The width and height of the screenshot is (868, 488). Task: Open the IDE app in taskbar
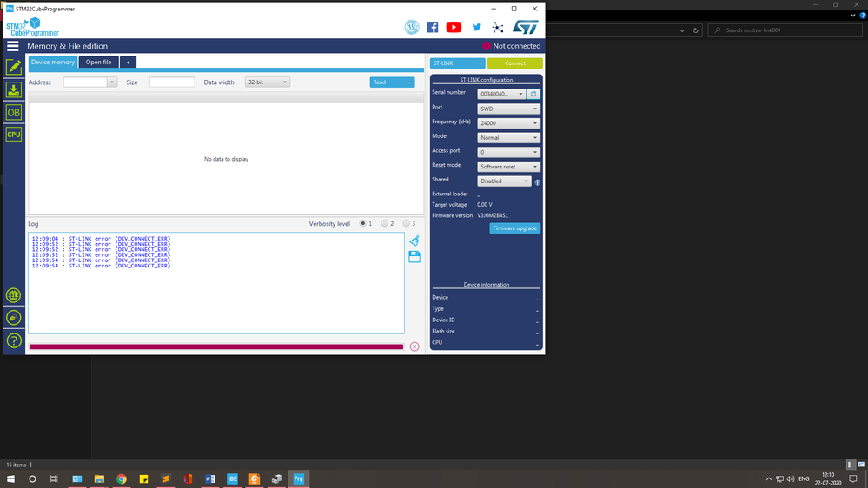coord(232,478)
